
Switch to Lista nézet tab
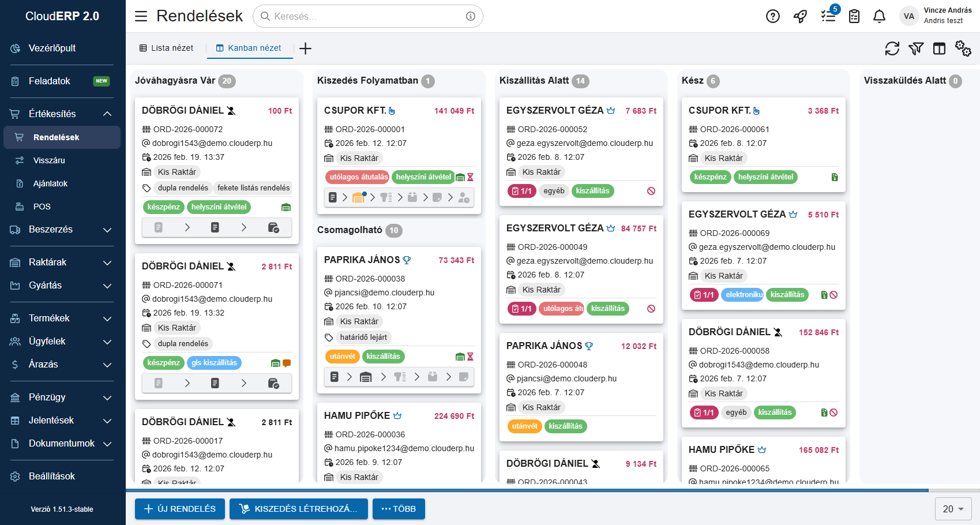pos(166,48)
